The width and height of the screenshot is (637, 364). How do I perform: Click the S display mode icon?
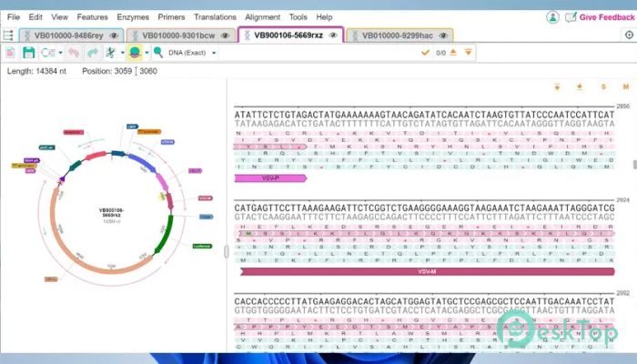tap(603, 87)
